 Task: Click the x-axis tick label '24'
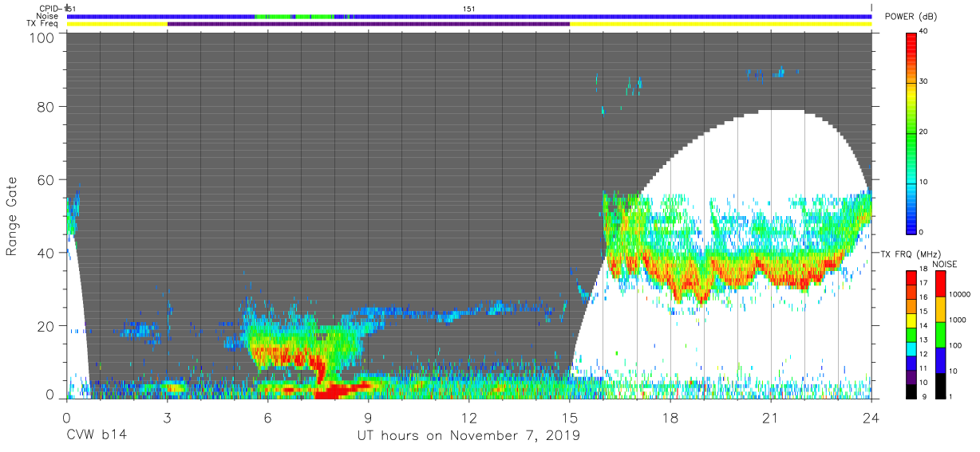871,418
